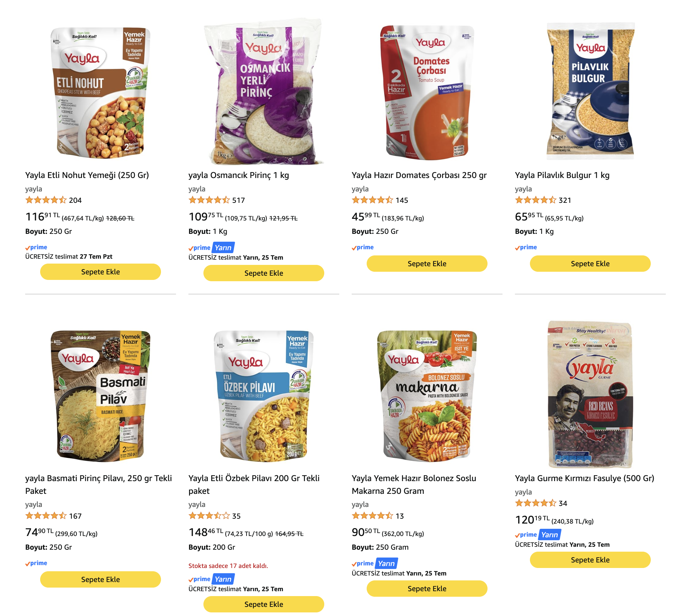The image size is (687, 616).
Task: Add Basmati Pirinç Pilavı to cart
Action: [x=101, y=579]
